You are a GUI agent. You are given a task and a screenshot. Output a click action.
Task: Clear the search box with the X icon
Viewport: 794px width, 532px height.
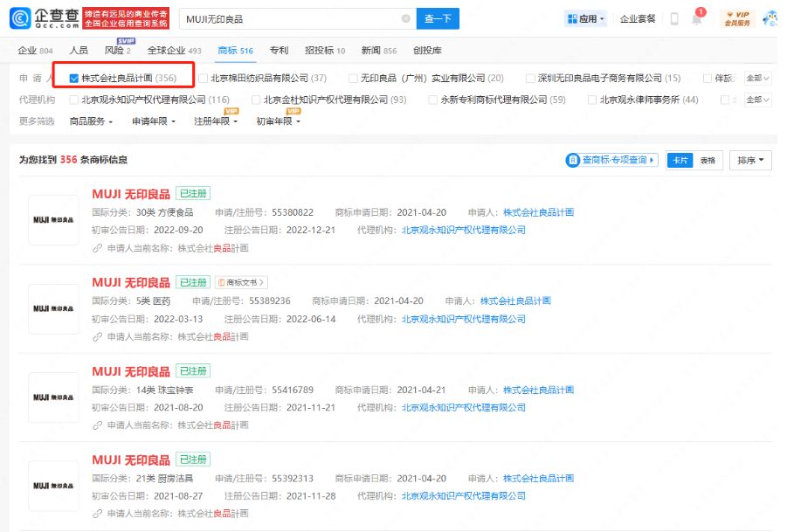[x=405, y=18]
